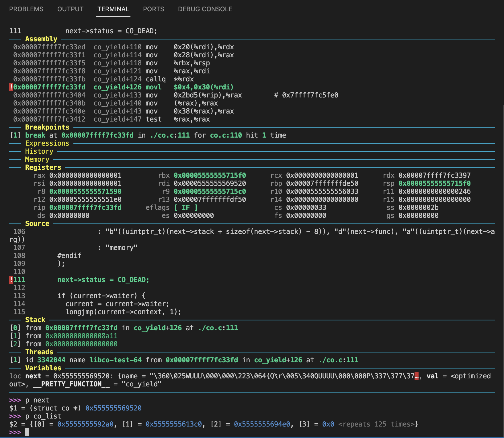Click source line 108 #endif
Screen dimensions: 504x438
pos(69,255)
